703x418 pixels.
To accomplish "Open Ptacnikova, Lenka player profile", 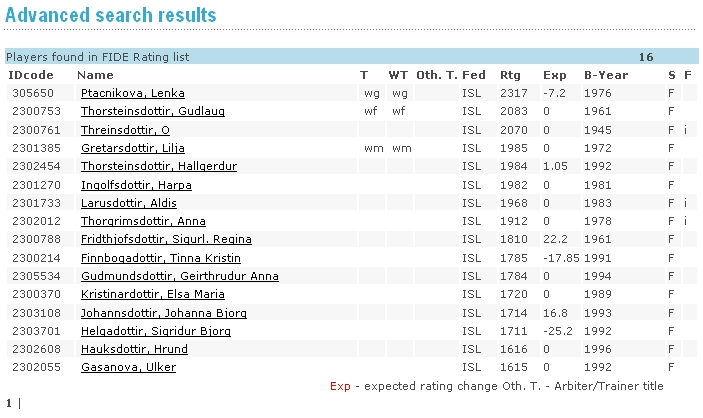I will pyautogui.click(x=118, y=93).
